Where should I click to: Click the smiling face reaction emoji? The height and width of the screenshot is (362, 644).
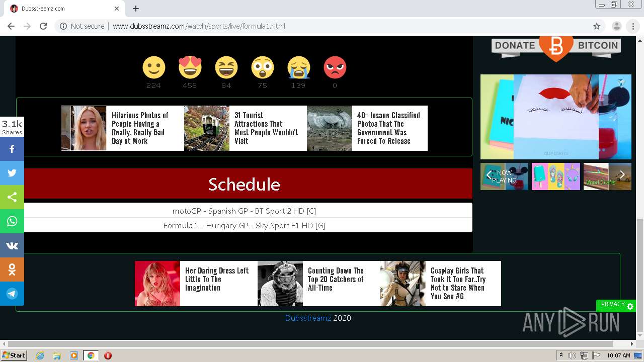153,67
